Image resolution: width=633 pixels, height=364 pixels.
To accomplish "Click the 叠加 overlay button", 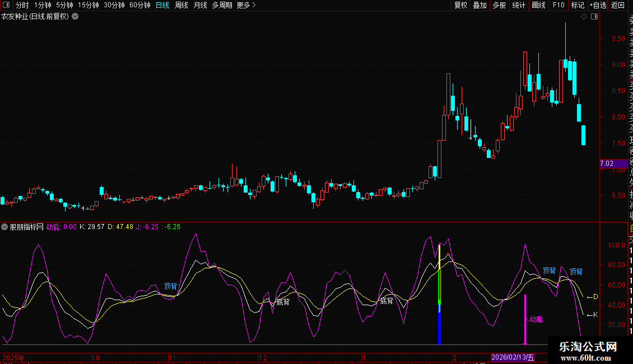I will (480, 5).
